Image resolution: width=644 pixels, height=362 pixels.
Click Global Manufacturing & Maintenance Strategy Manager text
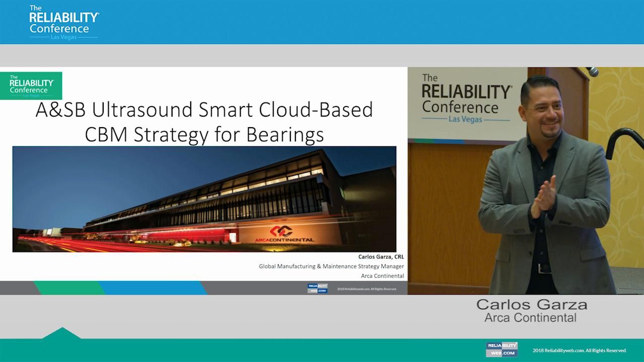(x=331, y=266)
